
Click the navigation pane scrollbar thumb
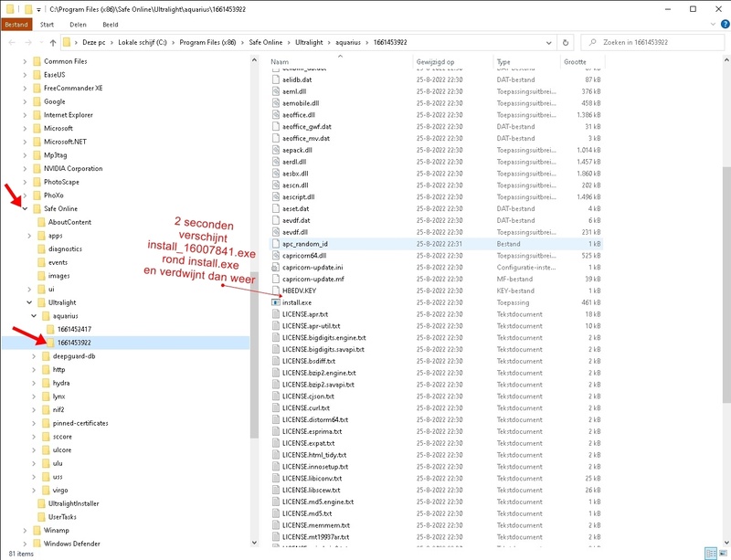(x=254, y=354)
